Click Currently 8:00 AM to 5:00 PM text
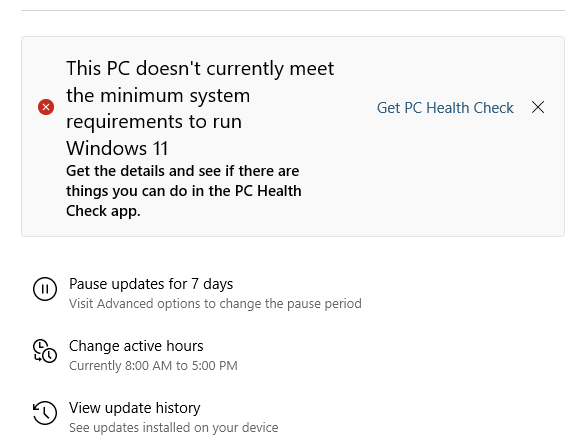Image resolution: width=586 pixels, height=442 pixels. (153, 365)
